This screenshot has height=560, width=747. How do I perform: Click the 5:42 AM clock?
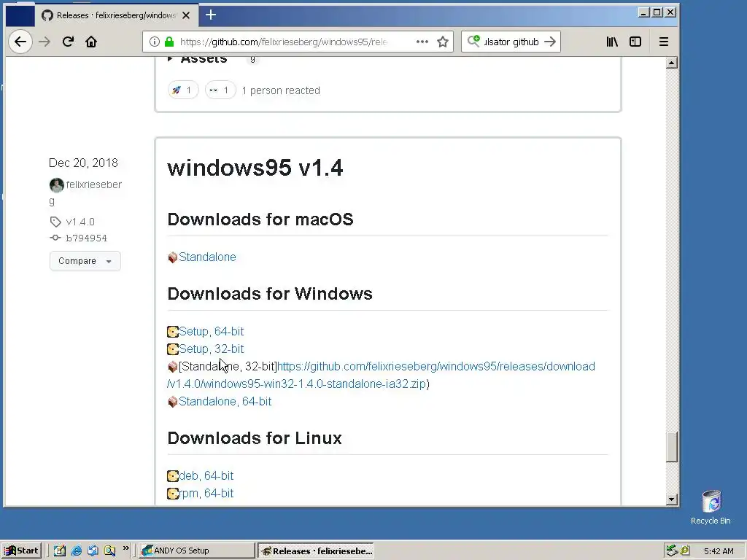(x=719, y=551)
